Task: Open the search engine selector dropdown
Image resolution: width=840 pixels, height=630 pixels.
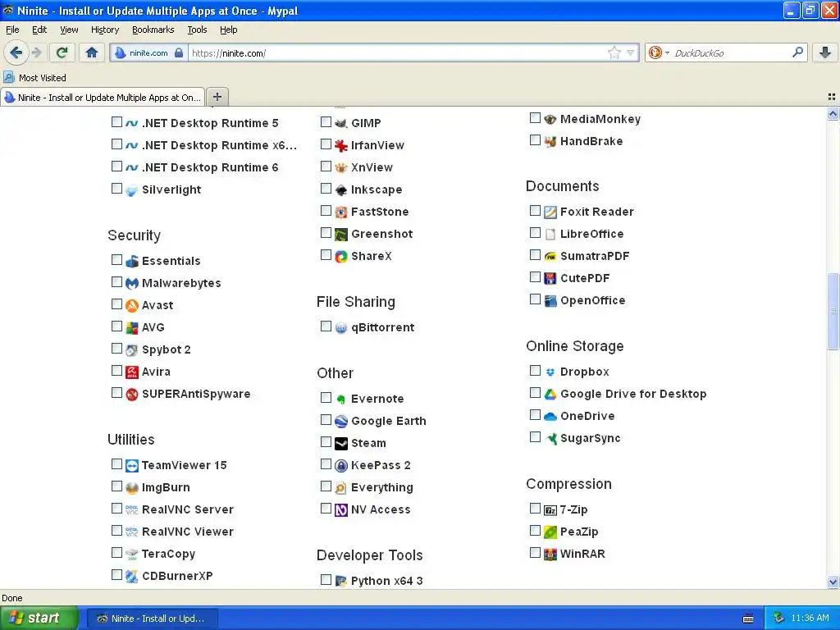Action: (659, 52)
